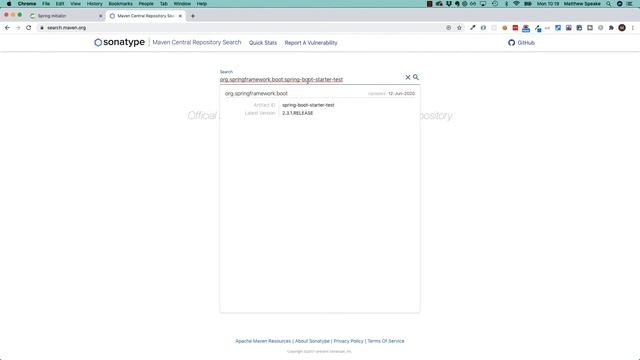Click the Wi-Fi status icon
This screenshot has height=360, width=640.
click(x=516, y=4)
